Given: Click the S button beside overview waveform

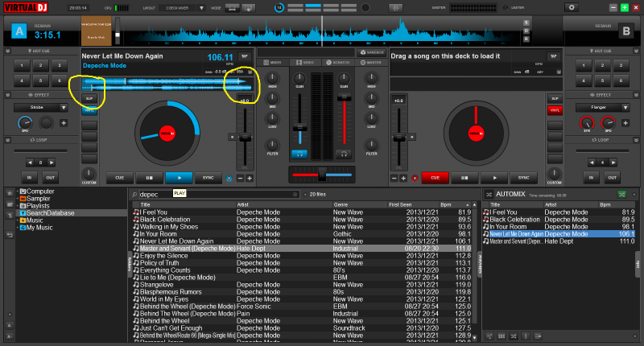Looking at the screenshot, I should coord(526,23).
